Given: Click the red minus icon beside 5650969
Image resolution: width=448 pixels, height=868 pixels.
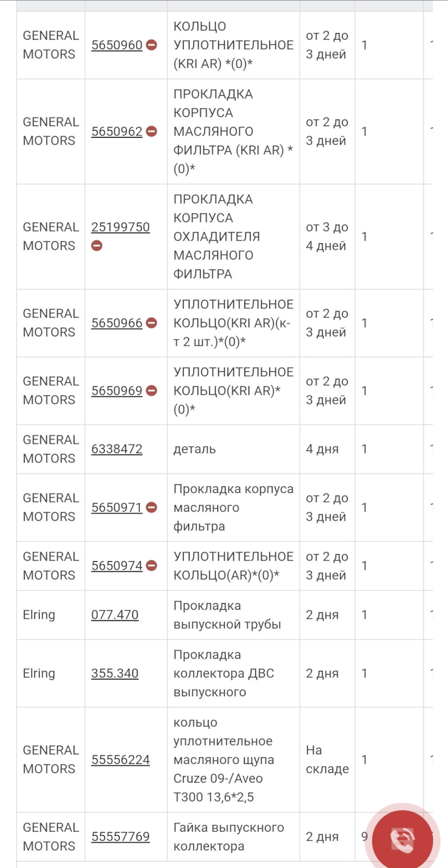Looking at the screenshot, I should click(x=152, y=391).
